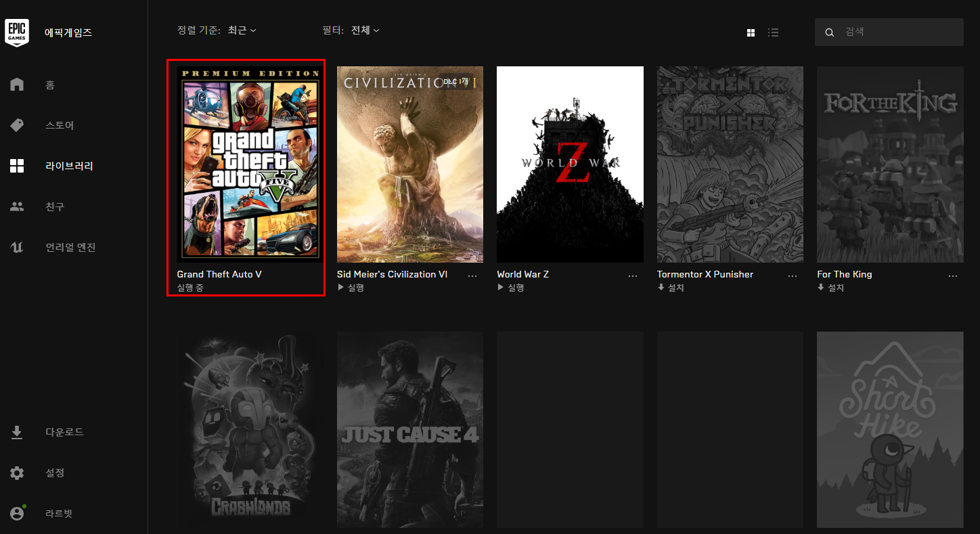Screen dimensions: 980x534
Task: Click 실행 중 status under GTA V
Action: pyautogui.click(x=190, y=288)
